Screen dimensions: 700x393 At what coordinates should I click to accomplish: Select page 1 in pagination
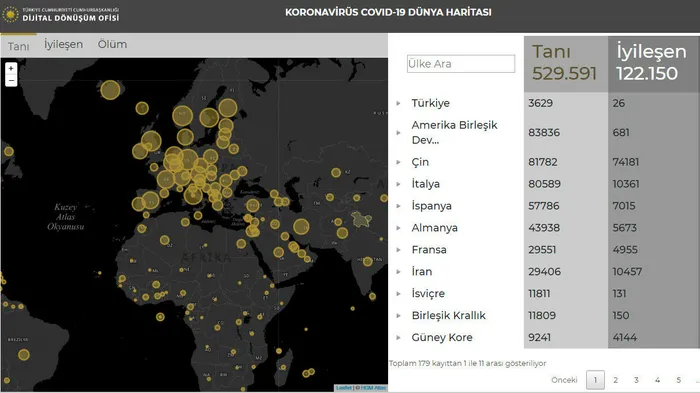[x=595, y=380]
